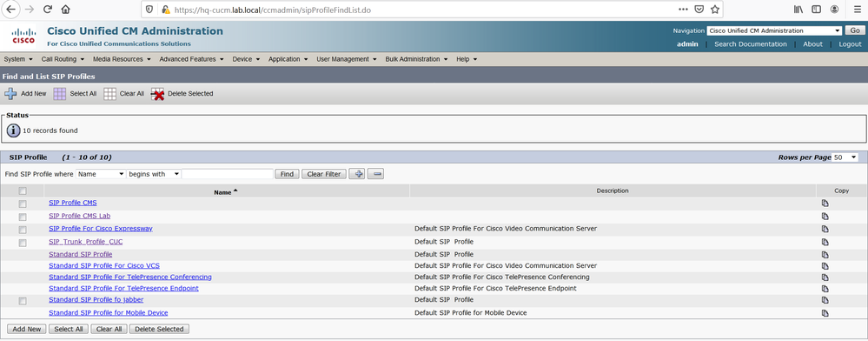This screenshot has height=341, width=868.
Task: Click the padlock warning icon in the address bar
Action: pyautogui.click(x=165, y=10)
